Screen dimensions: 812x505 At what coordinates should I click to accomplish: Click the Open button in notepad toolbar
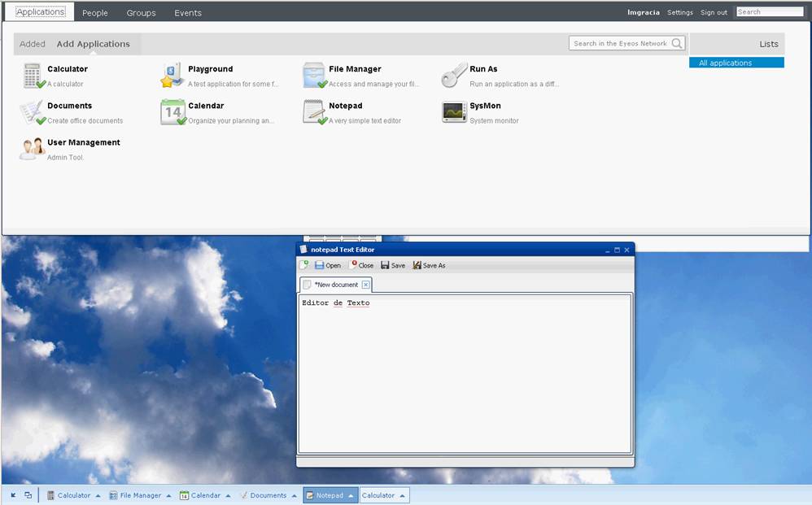[328, 265]
